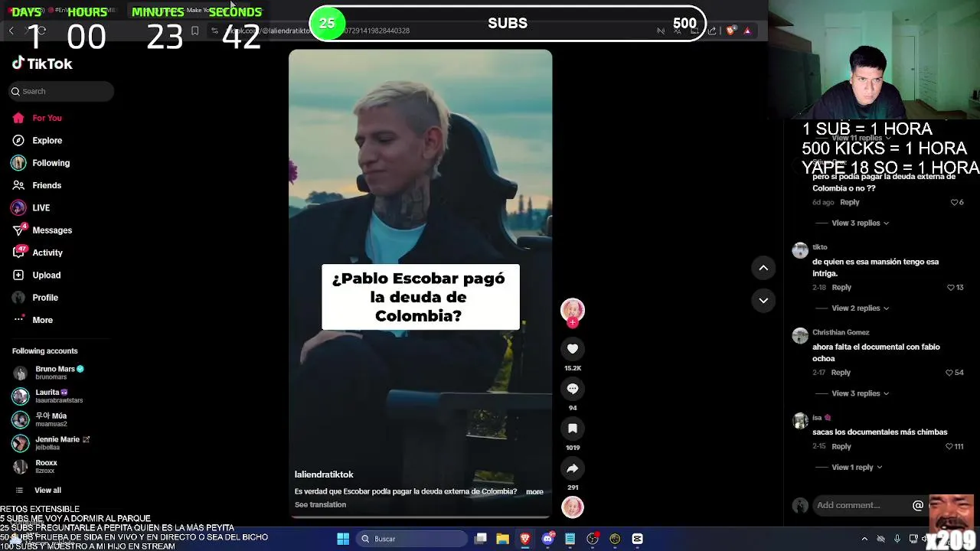
Task: Reply to the deuda externa comment
Action: click(850, 203)
